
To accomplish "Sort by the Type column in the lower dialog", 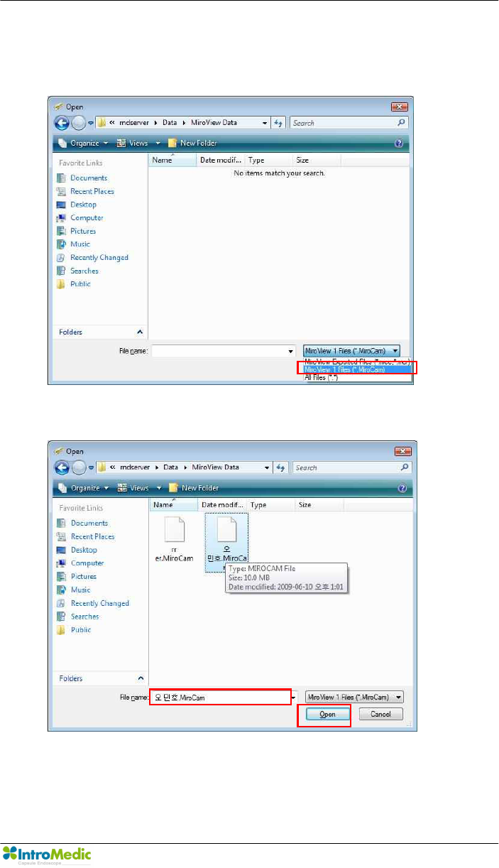I will click(270, 505).
